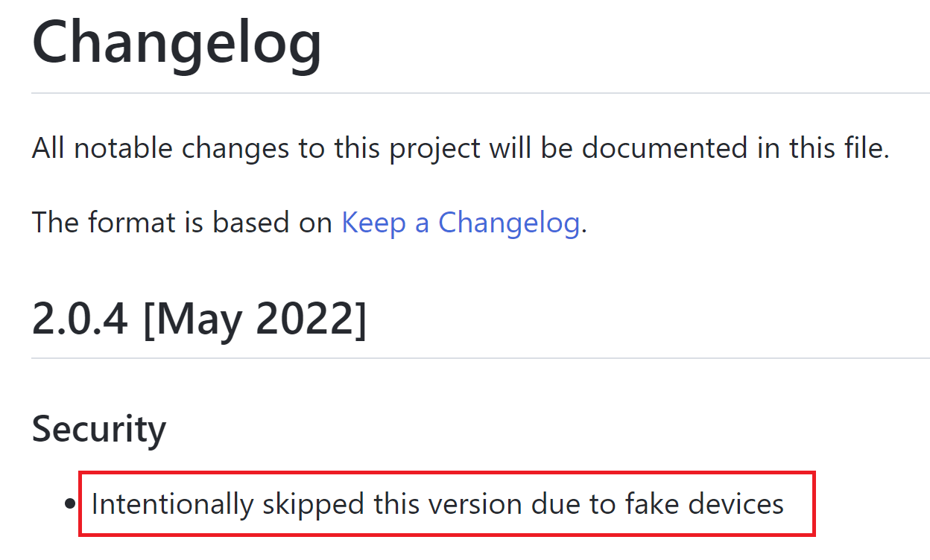
Task: Click the [May 2022] date text
Action: pos(254,319)
